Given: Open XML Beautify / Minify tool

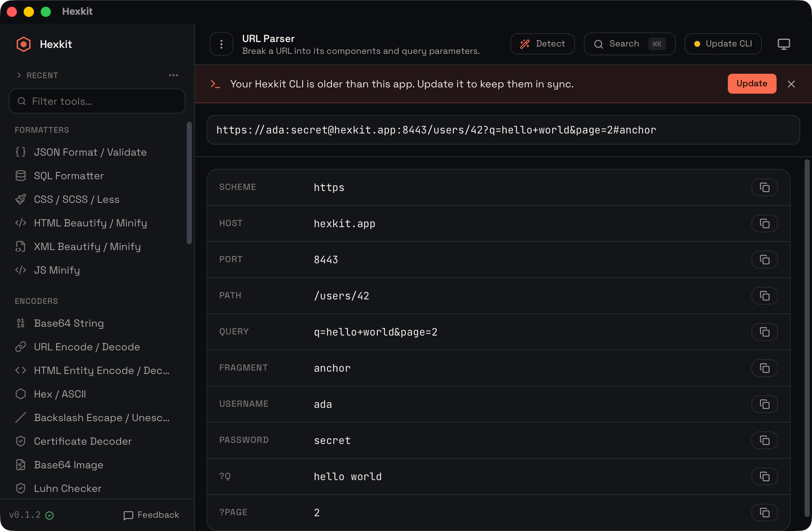Looking at the screenshot, I should click(x=97, y=247).
